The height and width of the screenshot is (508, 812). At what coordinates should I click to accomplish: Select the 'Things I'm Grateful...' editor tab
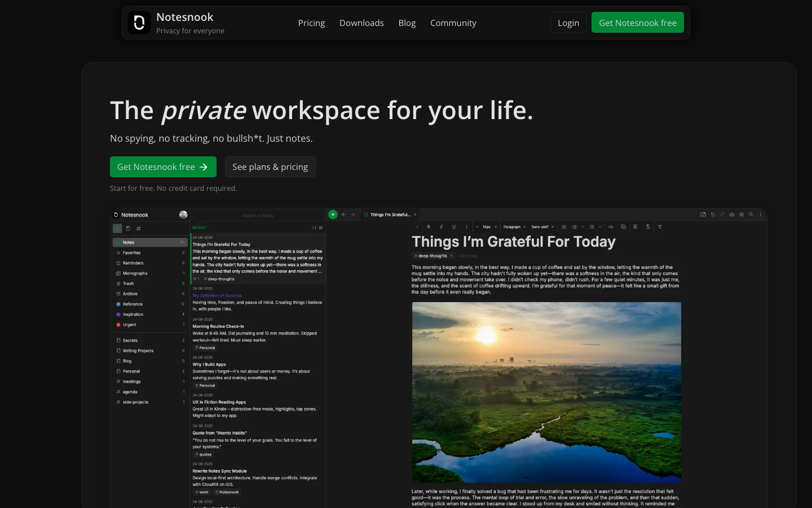(390, 214)
